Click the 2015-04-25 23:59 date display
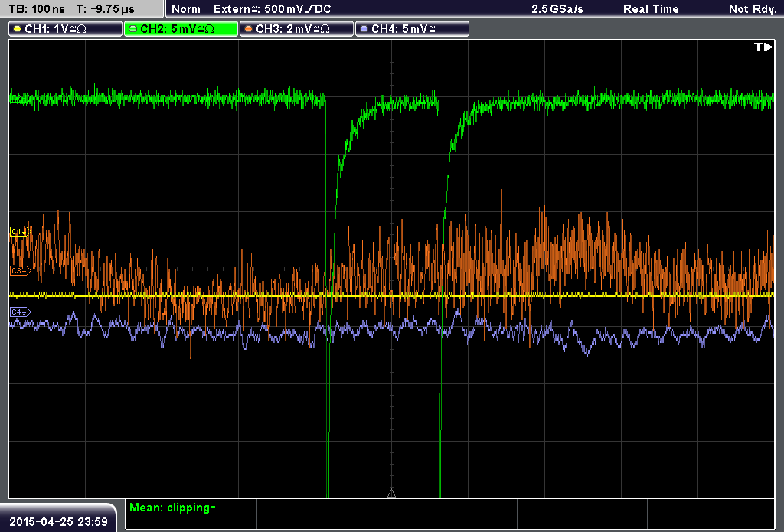Image resolution: width=784 pixels, height=532 pixels. click(x=58, y=522)
